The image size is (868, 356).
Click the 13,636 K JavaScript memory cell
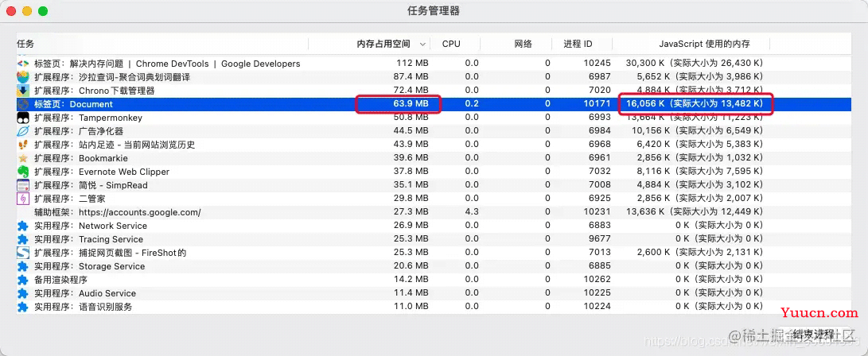695,212
